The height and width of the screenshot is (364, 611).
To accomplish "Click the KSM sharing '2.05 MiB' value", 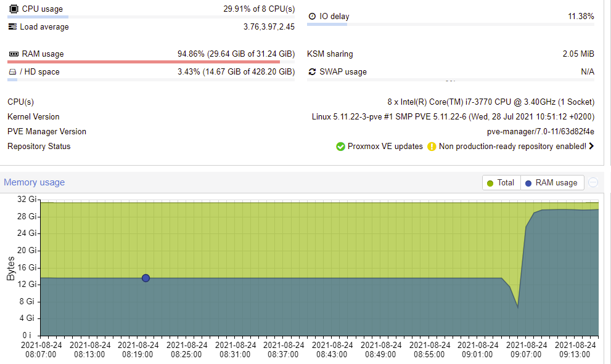I will pyautogui.click(x=578, y=54).
